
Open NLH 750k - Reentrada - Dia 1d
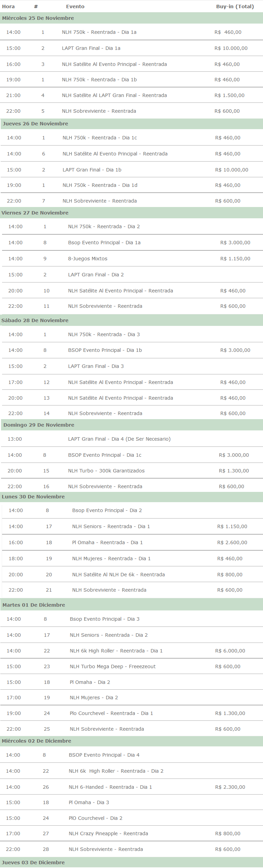100,185
